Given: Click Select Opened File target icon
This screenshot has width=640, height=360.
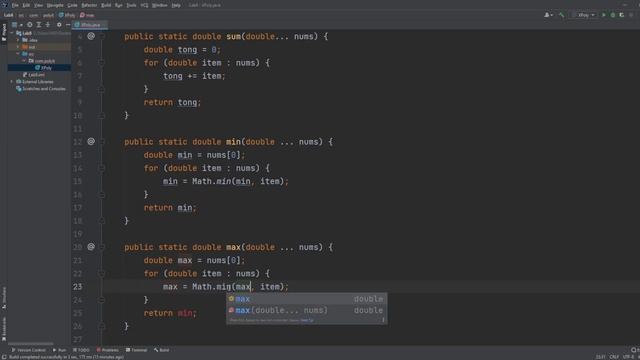Looking at the screenshot, I should [x=29, y=25].
